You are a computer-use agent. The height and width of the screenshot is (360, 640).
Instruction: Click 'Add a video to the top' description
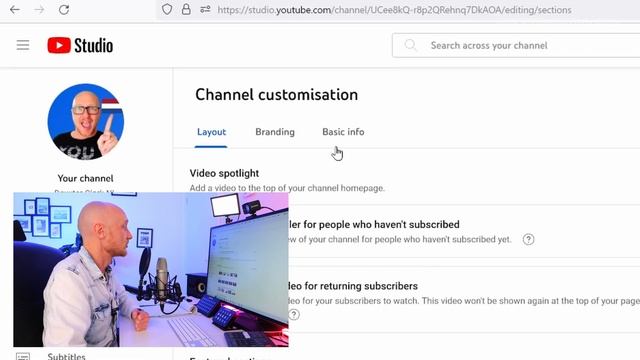point(287,188)
